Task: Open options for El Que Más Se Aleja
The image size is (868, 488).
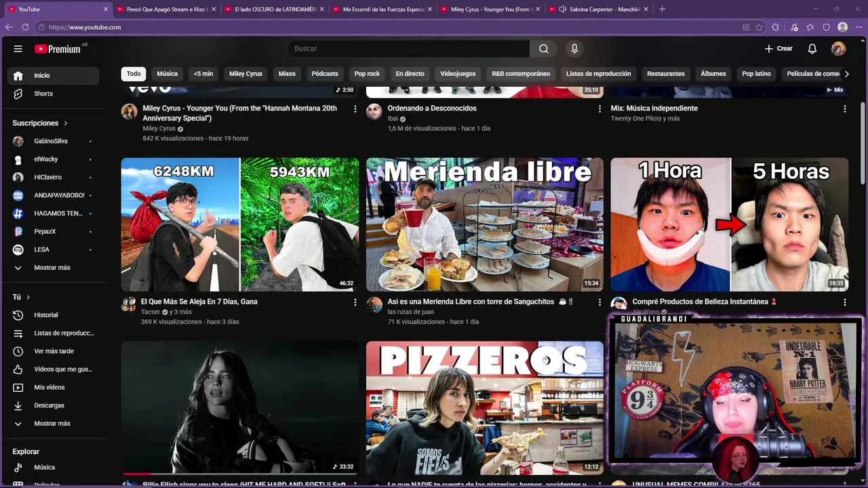Action: point(355,302)
